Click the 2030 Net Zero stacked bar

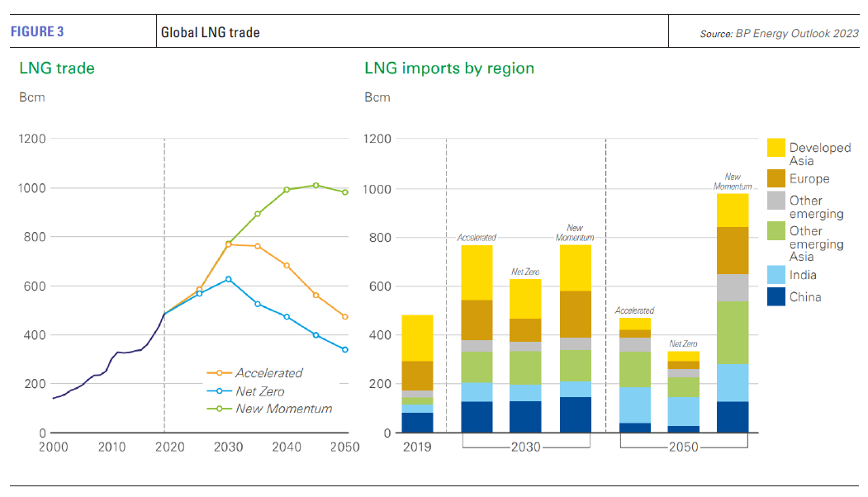[x=525, y=356]
